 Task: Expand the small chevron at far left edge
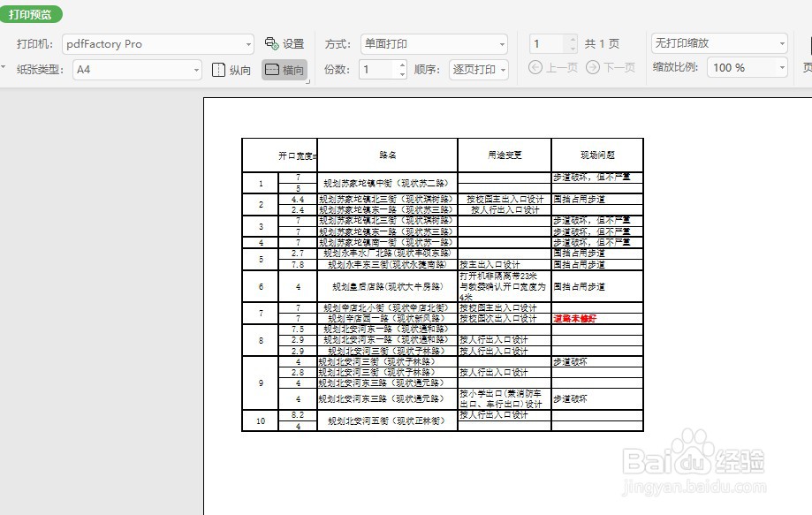click(4, 66)
